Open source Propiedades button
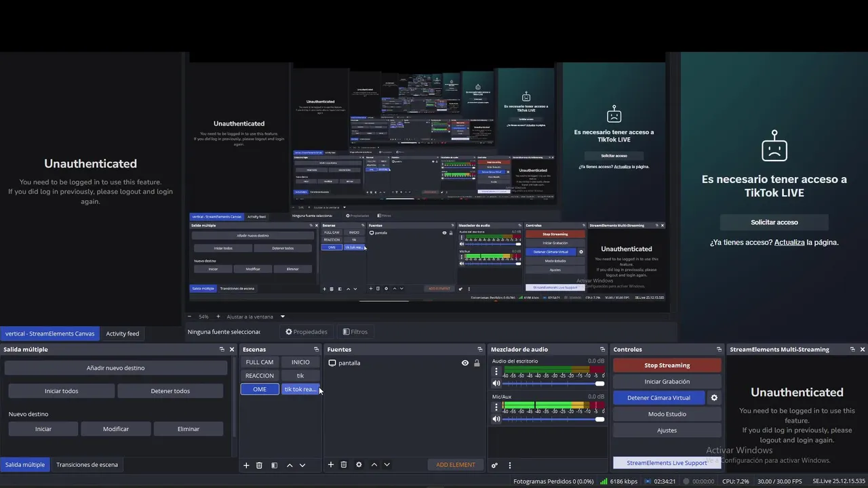 (307, 332)
